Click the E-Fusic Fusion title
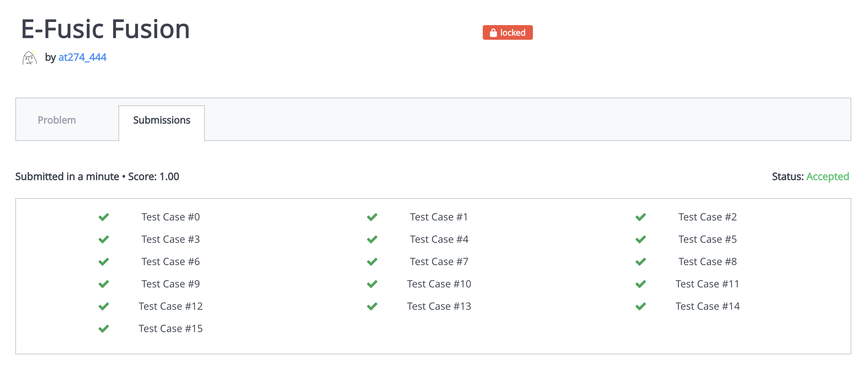The height and width of the screenshot is (369, 868). coord(106,29)
